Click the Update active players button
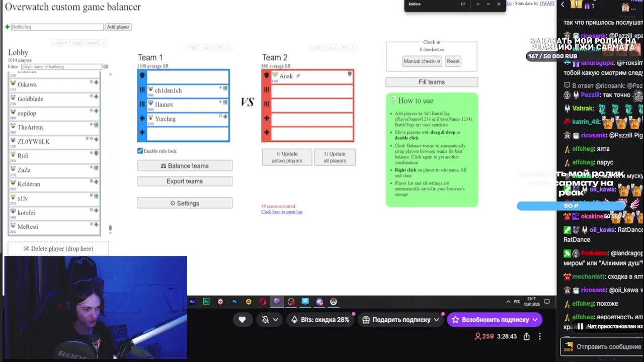This screenshot has width=644, height=362. pyautogui.click(x=287, y=157)
